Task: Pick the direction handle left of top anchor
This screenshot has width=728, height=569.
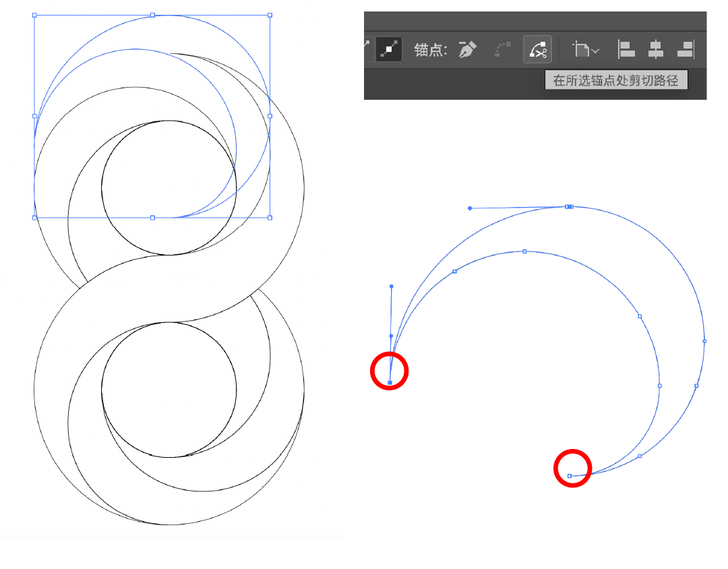Action: (470, 208)
